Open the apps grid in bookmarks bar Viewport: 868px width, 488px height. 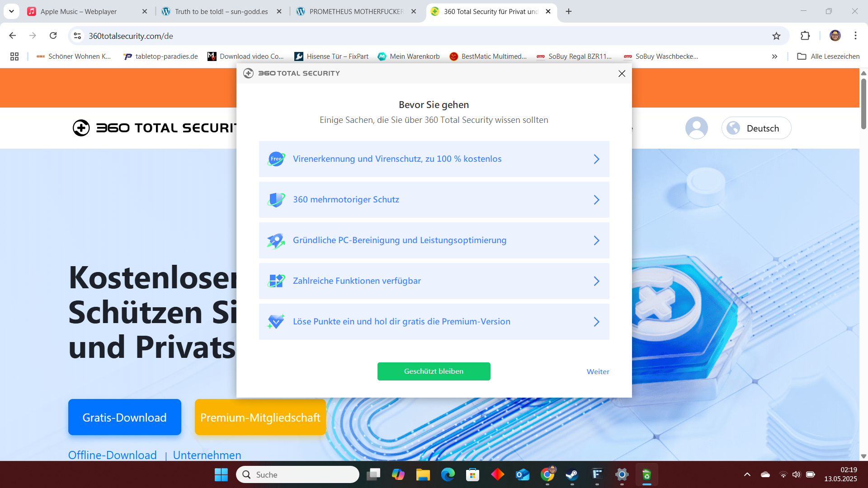pos(14,56)
